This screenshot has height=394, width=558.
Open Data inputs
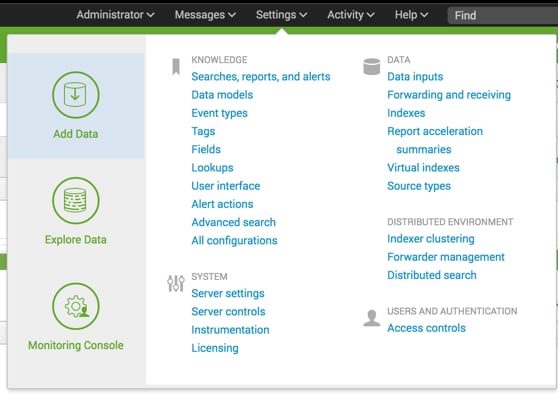point(415,77)
